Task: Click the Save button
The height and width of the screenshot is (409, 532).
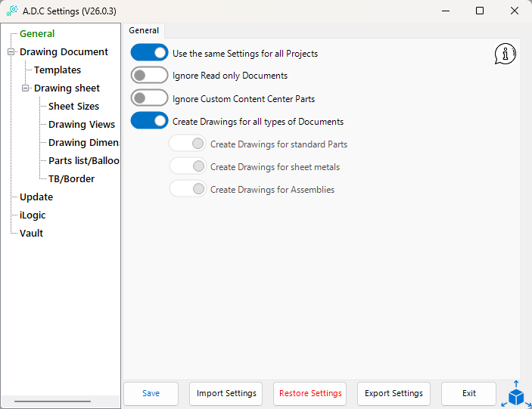Action: (151, 393)
